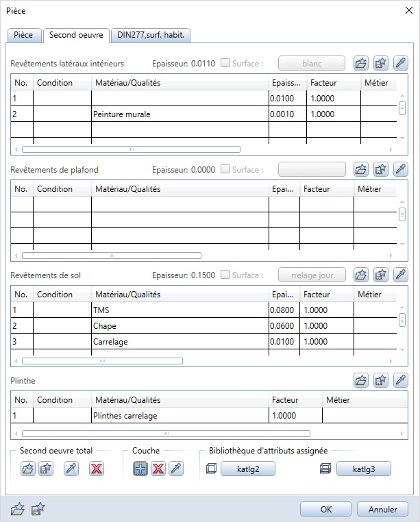Click the empty plafond surface button
The image size is (420, 522).
coord(312,169)
